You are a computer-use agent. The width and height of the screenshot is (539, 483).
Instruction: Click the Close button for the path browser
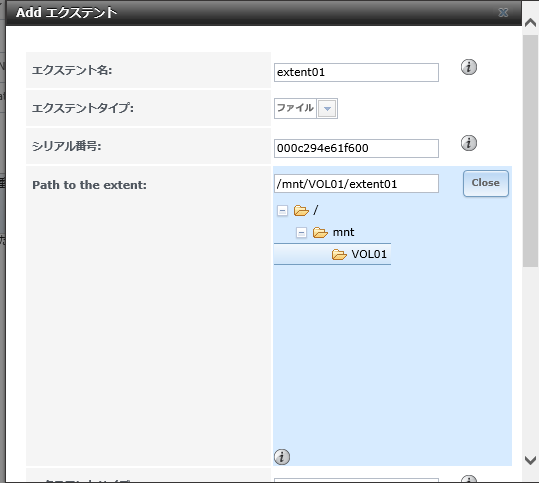click(x=485, y=184)
